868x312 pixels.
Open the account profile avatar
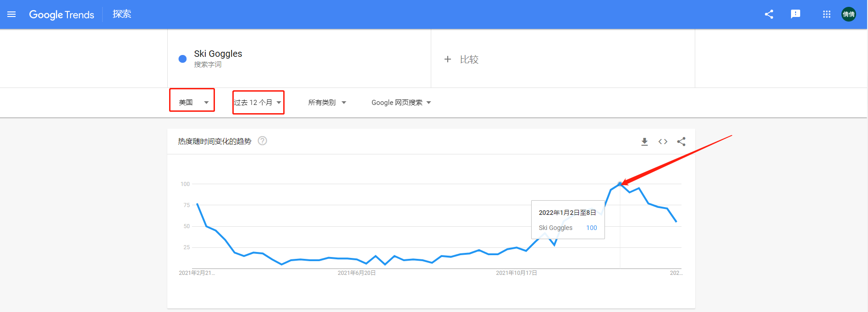[x=849, y=14]
